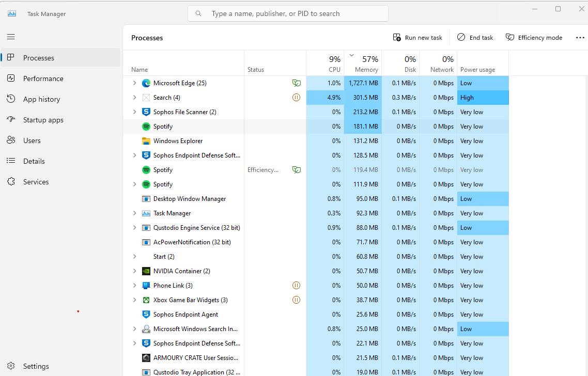
Task: Select the Sophos Endpoint Agent row name
Action: click(185, 315)
